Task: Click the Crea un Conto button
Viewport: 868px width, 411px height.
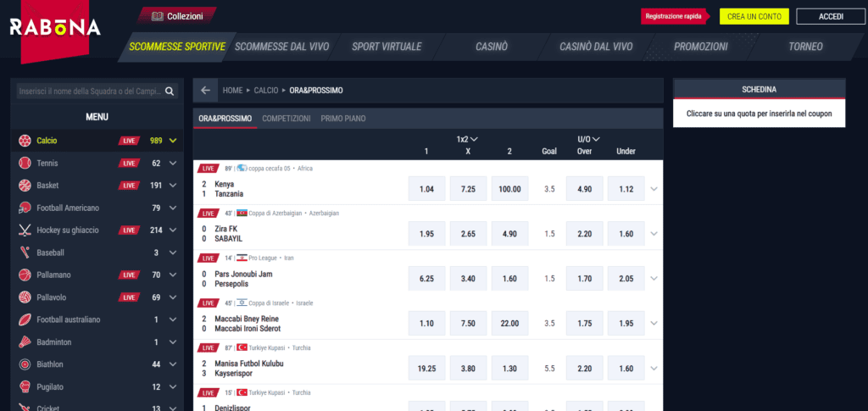Action: point(754,17)
